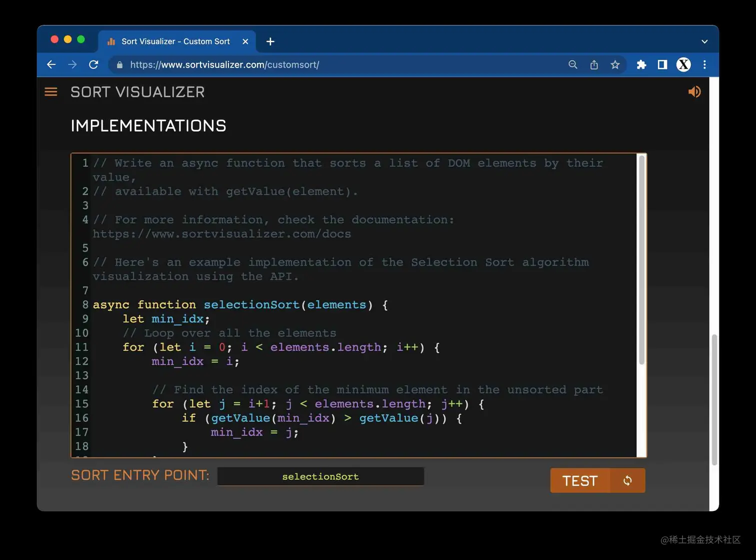Navigate back with the browser arrow
The width and height of the screenshot is (756, 560).
[x=51, y=65]
